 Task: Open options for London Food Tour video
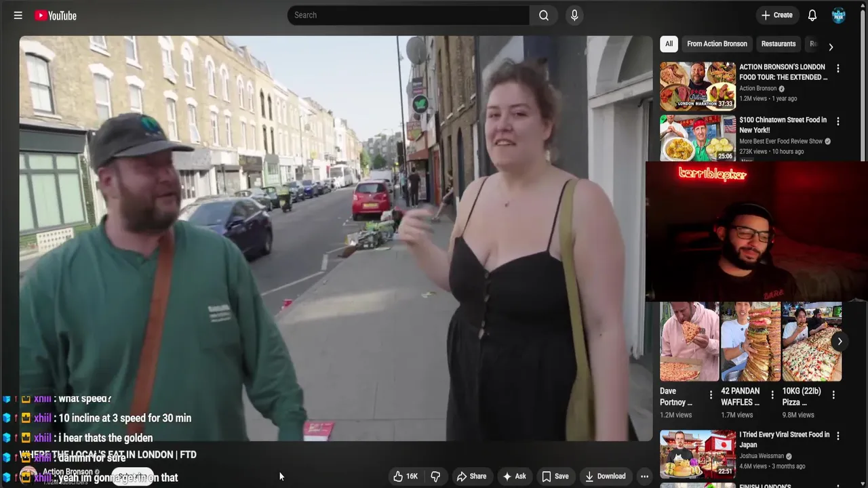pyautogui.click(x=838, y=68)
